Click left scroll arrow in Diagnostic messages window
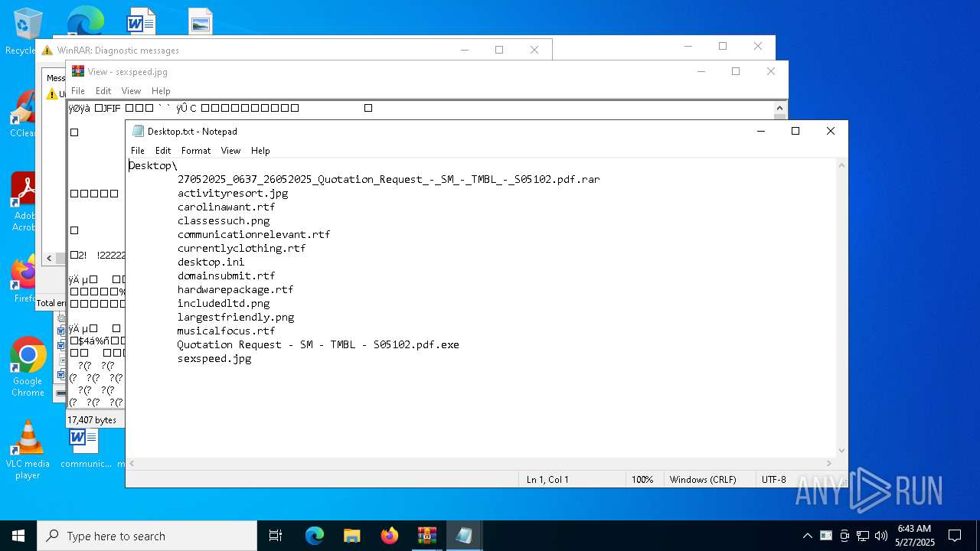Image resolution: width=980 pixels, height=551 pixels. (49, 259)
